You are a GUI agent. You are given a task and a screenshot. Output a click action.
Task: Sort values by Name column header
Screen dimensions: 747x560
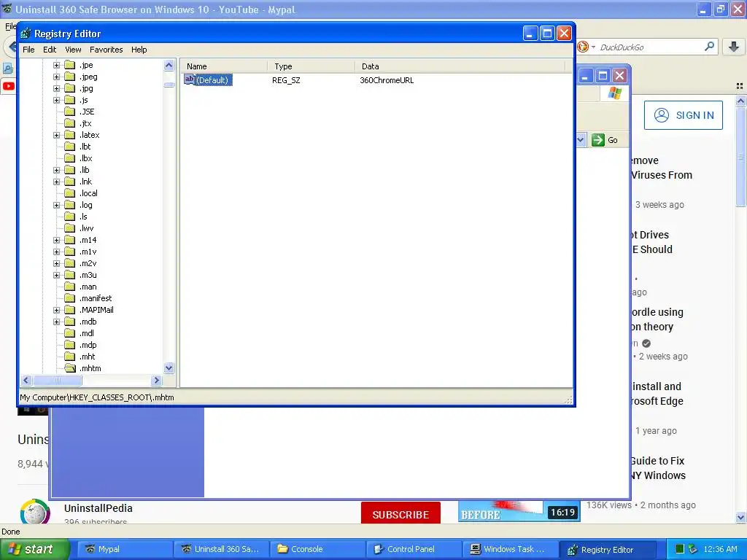click(x=224, y=66)
